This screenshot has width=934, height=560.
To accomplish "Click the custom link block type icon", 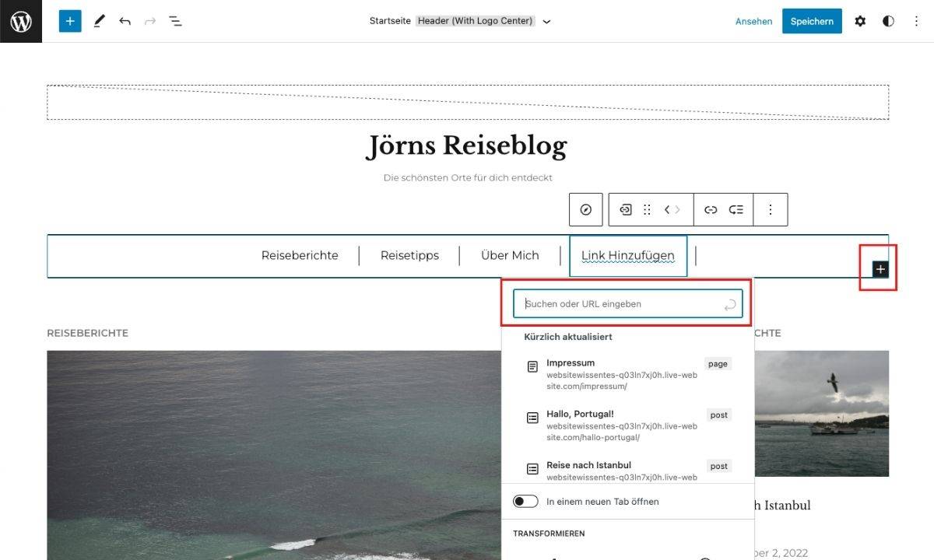I will point(625,209).
